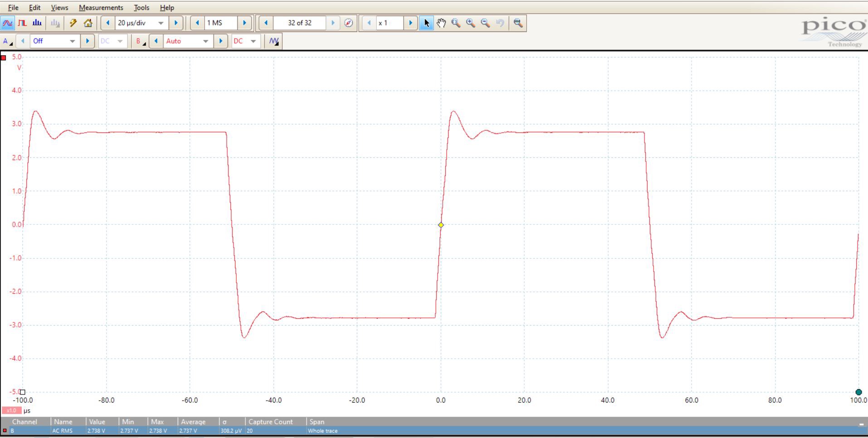Click the Auto setup lightning icon
868x438 pixels.
(73, 23)
